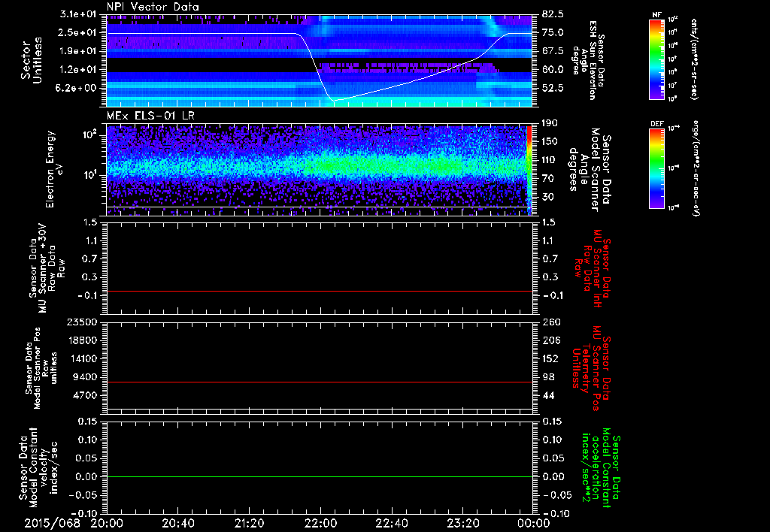Click the ESH Sun Elevation Angle label
This screenshot has height=532, width=770.
[590, 60]
